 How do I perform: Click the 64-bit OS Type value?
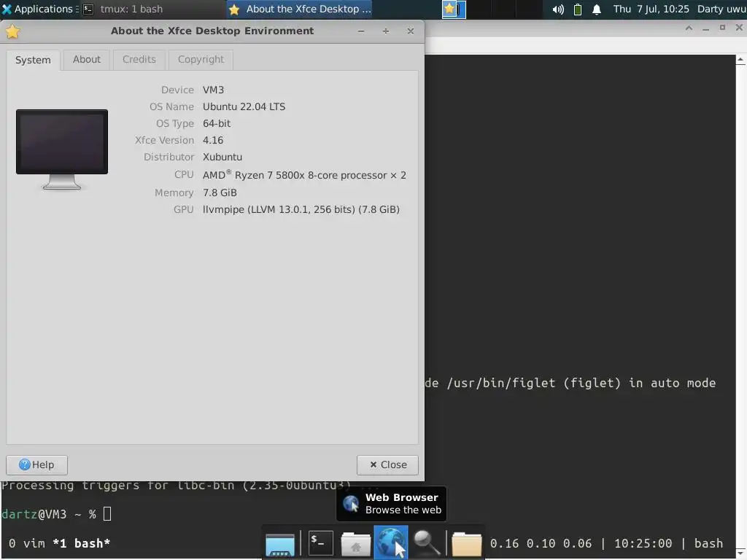[217, 123]
